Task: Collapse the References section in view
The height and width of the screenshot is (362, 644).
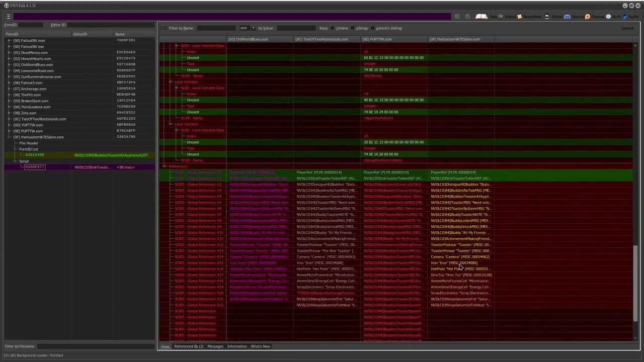Action: click(x=164, y=166)
